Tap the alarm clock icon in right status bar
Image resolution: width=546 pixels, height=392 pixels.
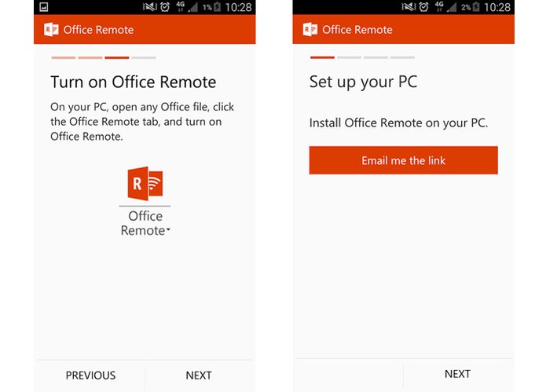423,7
